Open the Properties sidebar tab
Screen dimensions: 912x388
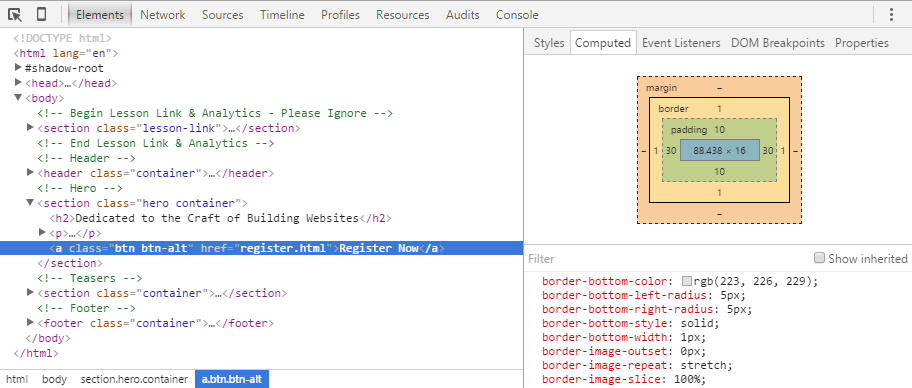pyautogui.click(x=862, y=43)
